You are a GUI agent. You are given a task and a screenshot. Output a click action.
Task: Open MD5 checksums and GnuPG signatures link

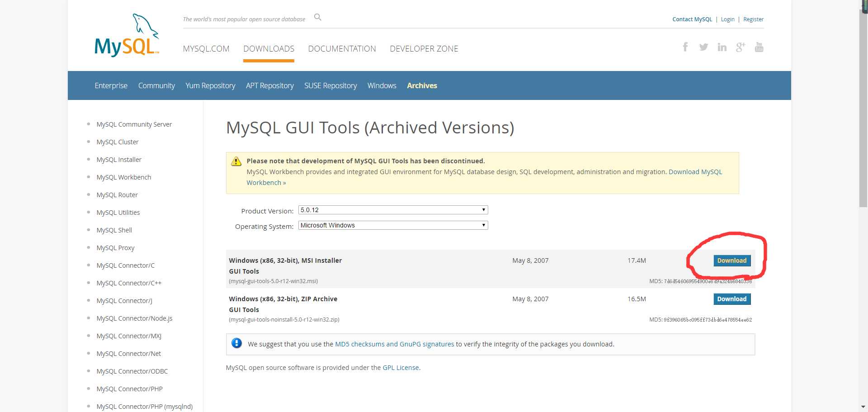(394, 344)
